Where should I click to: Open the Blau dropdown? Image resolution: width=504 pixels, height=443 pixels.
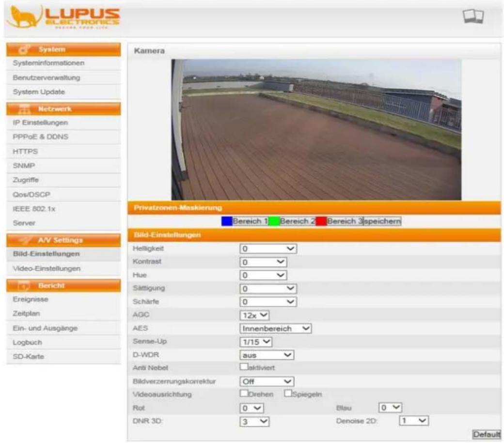click(x=390, y=408)
